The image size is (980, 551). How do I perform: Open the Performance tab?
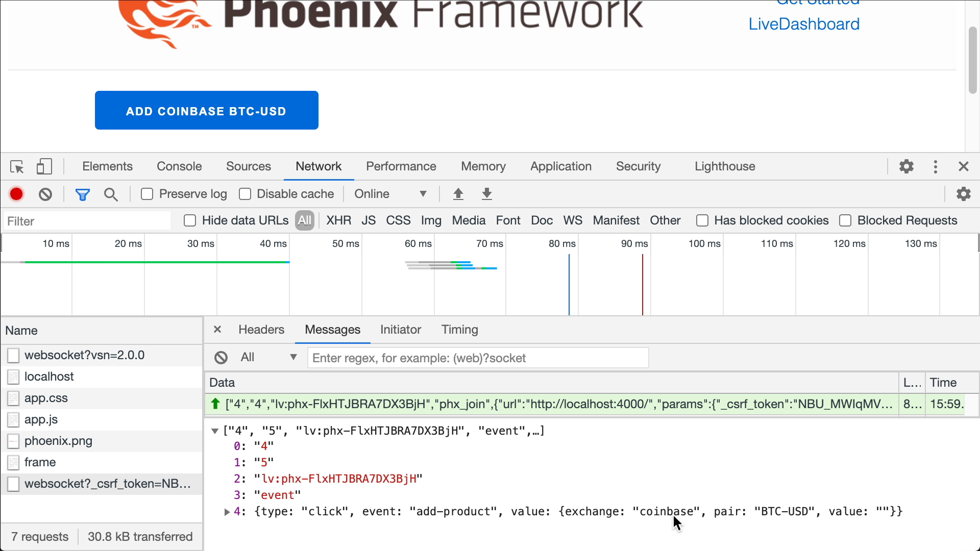(x=401, y=166)
